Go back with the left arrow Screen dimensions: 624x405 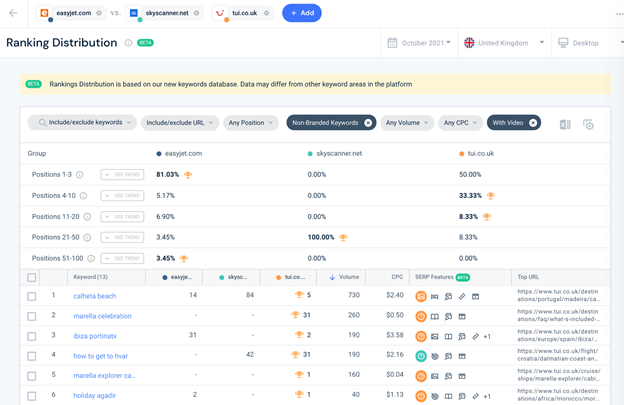[13, 13]
